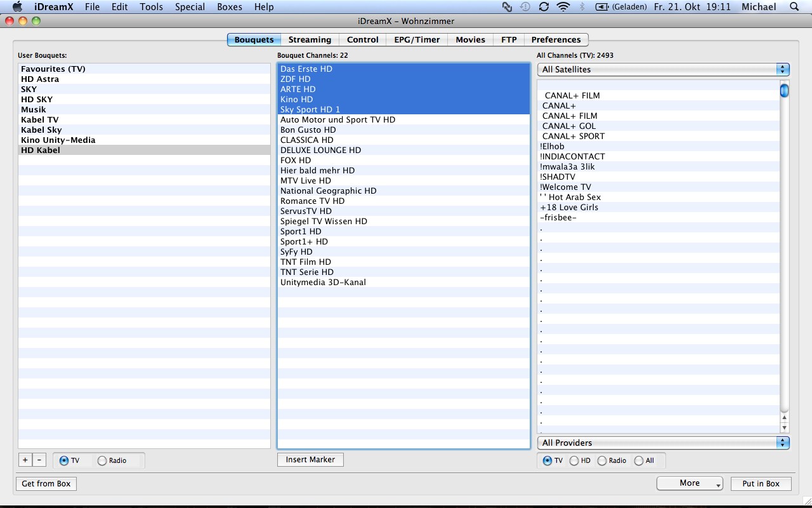Click the All Channels list scrollbar thumb
The width and height of the screenshot is (812, 508).
[x=785, y=91]
